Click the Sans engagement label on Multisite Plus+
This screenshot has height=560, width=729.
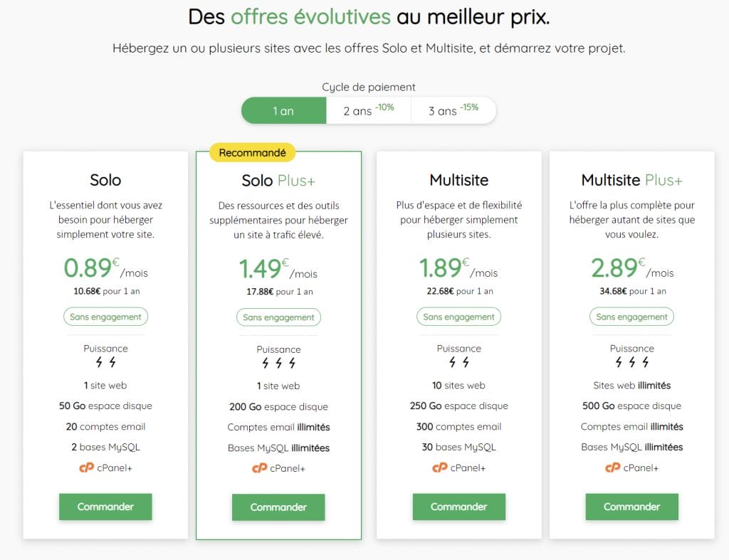point(631,317)
